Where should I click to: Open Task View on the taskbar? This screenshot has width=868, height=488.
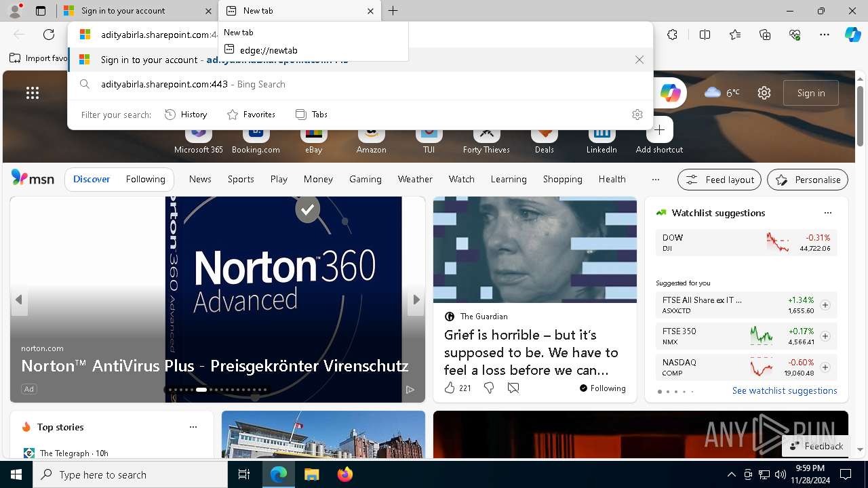click(x=244, y=474)
